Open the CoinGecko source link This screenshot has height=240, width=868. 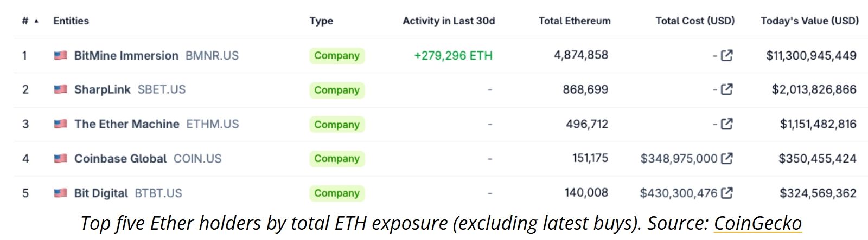click(757, 223)
